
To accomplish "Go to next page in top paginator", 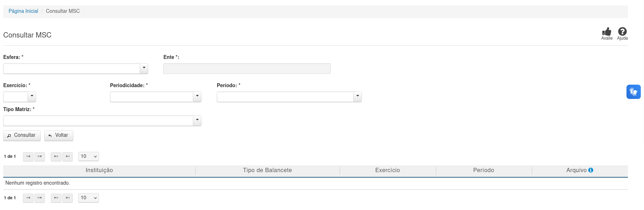I will click(x=56, y=156).
